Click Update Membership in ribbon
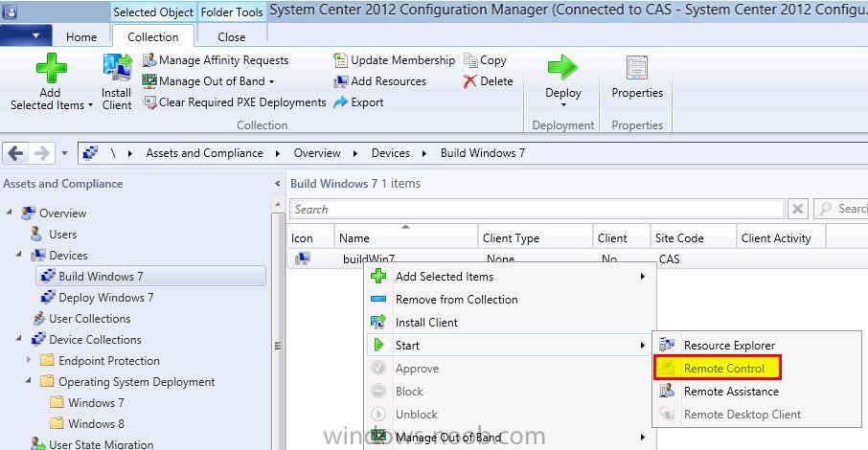 [x=394, y=59]
